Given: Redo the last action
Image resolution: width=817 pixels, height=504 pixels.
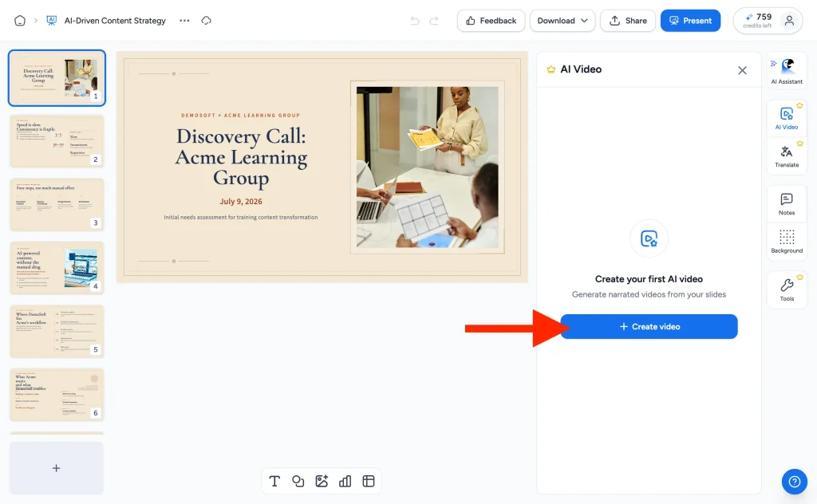Looking at the screenshot, I should coord(433,21).
